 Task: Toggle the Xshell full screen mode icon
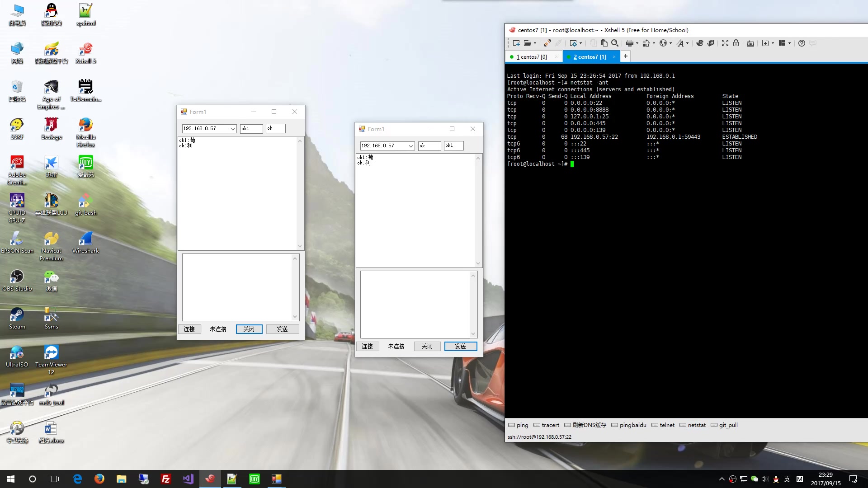pos(725,43)
